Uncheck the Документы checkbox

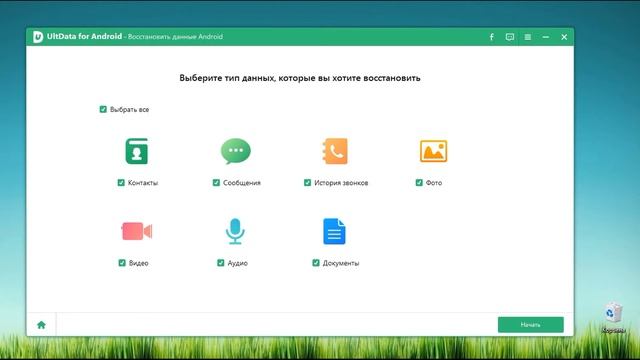click(x=316, y=262)
